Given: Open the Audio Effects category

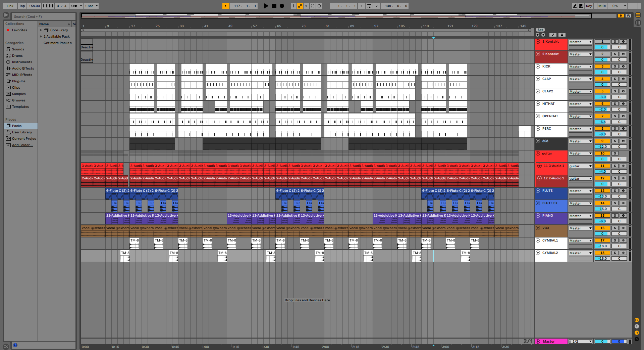Looking at the screenshot, I should coord(23,69).
